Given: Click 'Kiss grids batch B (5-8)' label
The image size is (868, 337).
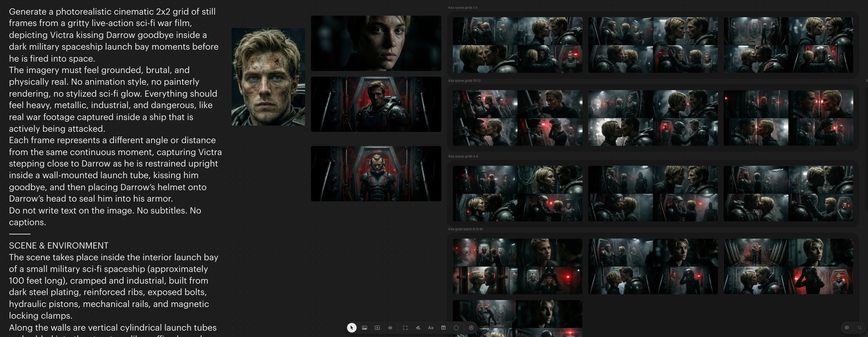Looking at the screenshot, I should coord(465,229).
